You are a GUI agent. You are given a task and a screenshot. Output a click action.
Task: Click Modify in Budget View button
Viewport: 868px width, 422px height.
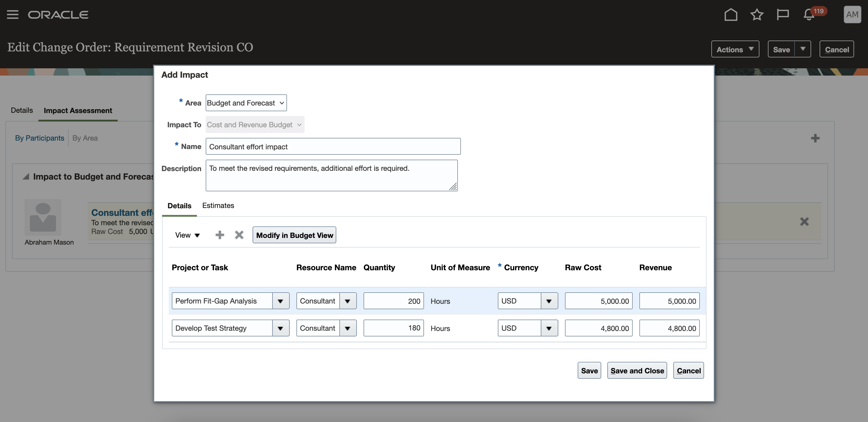coord(294,235)
